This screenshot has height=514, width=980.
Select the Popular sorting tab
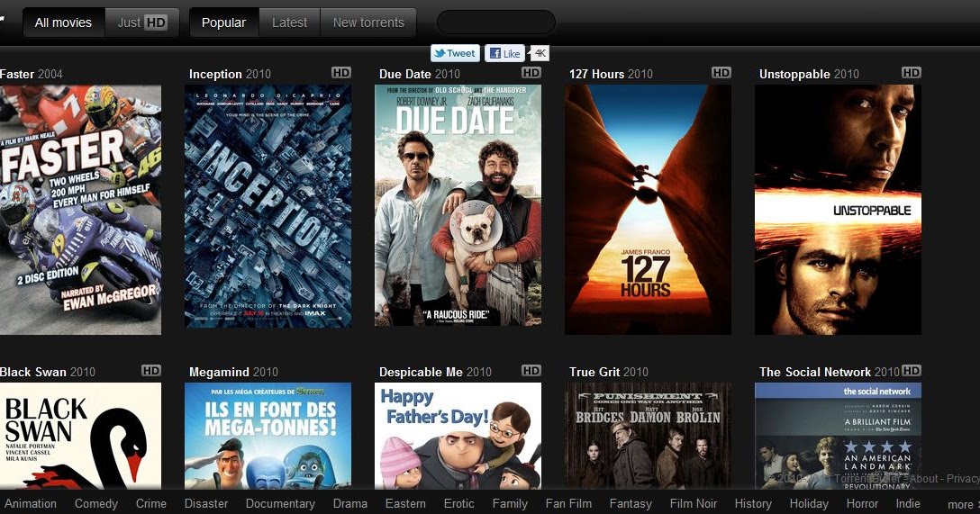point(224,23)
